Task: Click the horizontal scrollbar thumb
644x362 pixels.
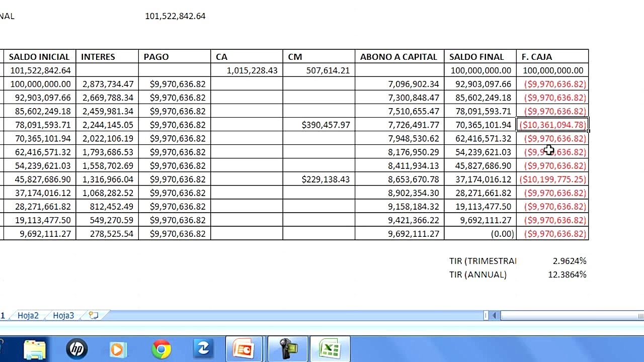Action: click(572, 315)
